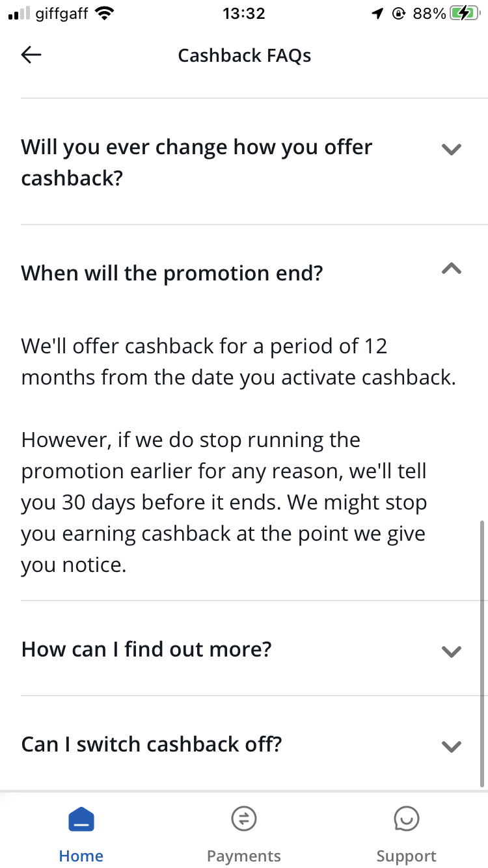Screen dimensions: 488x868
Task: Collapse the promotion end answer chevron
Action: click(x=451, y=268)
